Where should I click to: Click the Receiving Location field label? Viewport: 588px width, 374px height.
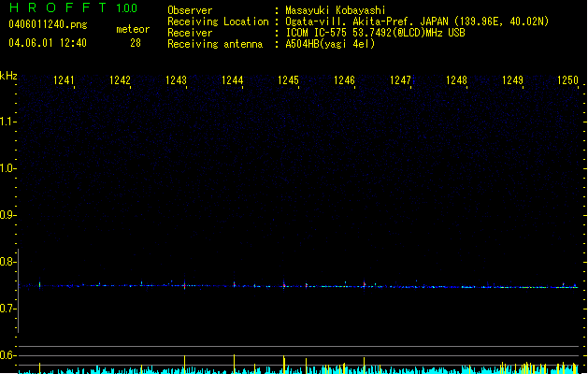[x=218, y=22]
